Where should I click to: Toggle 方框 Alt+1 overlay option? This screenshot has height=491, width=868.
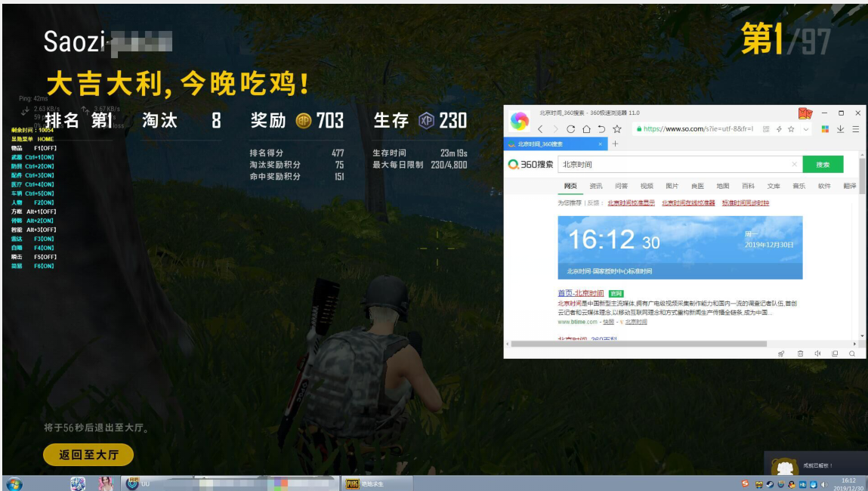click(34, 212)
